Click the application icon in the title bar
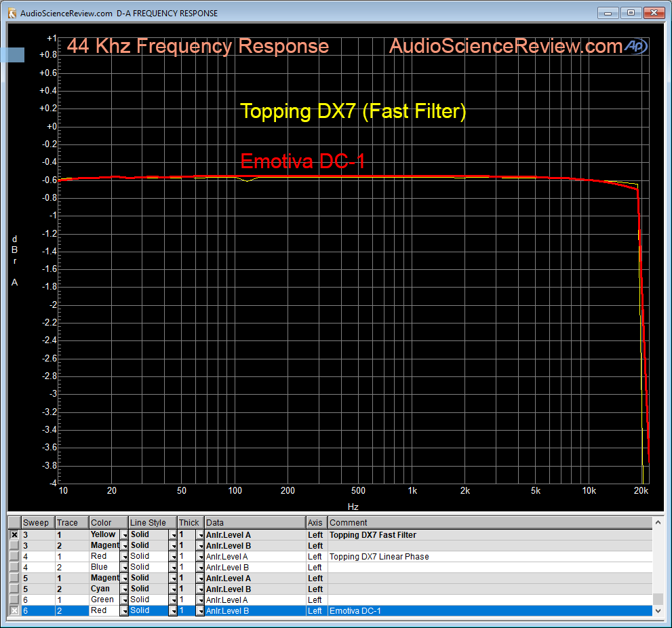 12,14
